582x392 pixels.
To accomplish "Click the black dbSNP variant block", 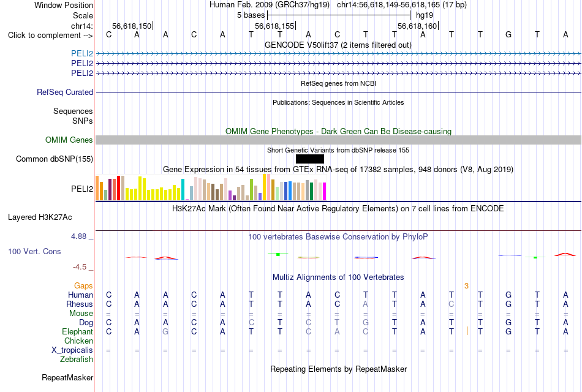I will click(x=310, y=159).
